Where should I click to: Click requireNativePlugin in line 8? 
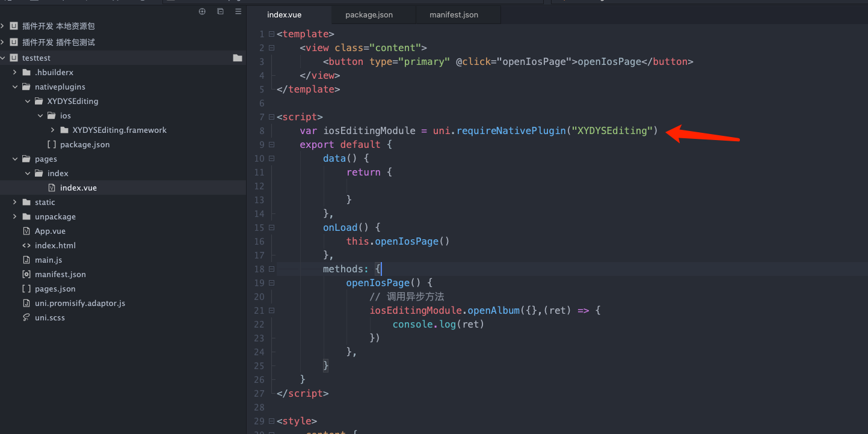[511, 130]
